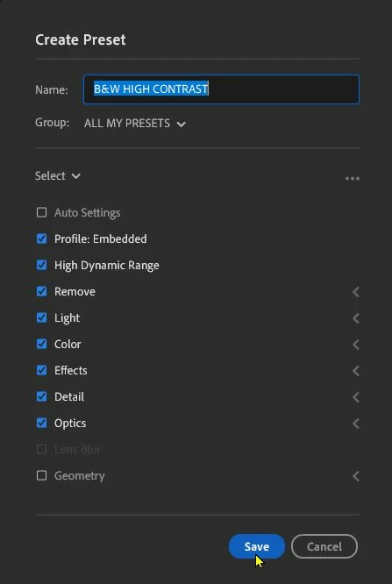This screenshot has height=584, width=392.
Task: Open the Select dropdown menu
Action: (x=58, y=175)
